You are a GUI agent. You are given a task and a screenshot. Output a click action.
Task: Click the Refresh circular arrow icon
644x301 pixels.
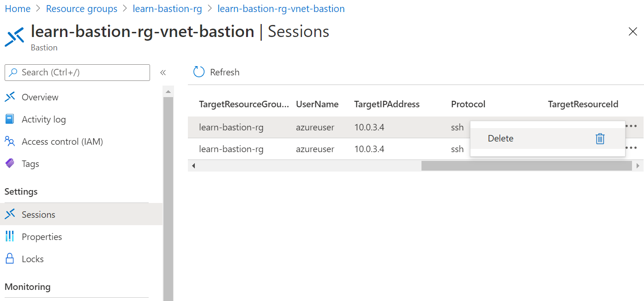pyautogui.click(x=199, y=72)
